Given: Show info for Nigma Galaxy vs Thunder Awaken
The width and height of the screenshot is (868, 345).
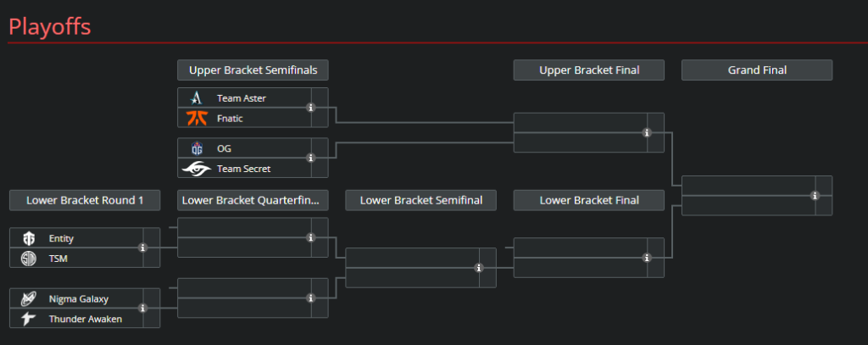Looking at the screenshot, I should tap(143, 309).
